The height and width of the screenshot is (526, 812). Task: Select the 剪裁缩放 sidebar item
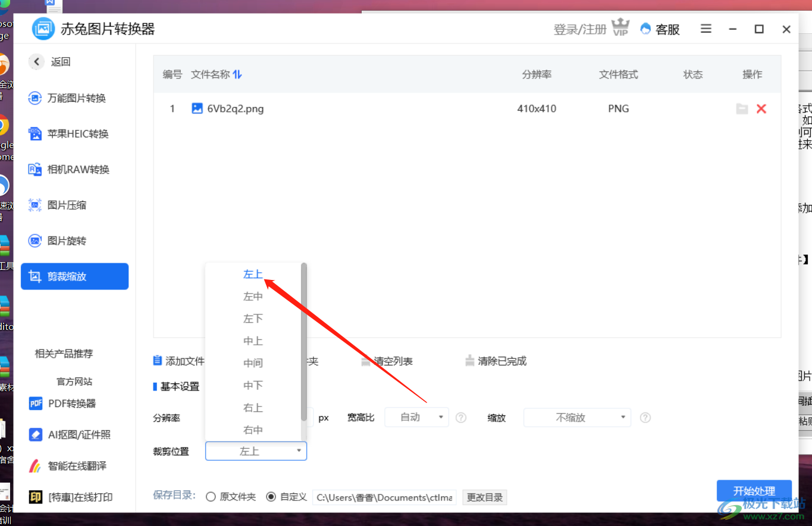point(75,276)
